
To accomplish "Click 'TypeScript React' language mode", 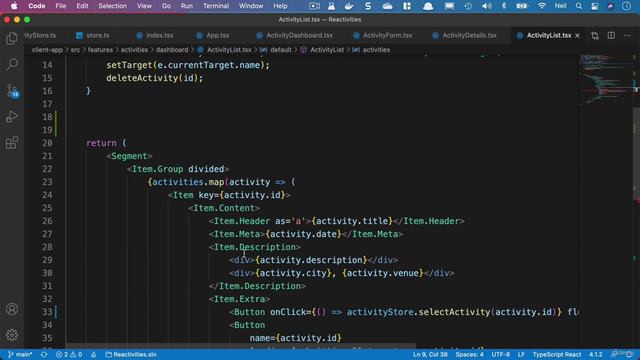I will click(557, 354).
